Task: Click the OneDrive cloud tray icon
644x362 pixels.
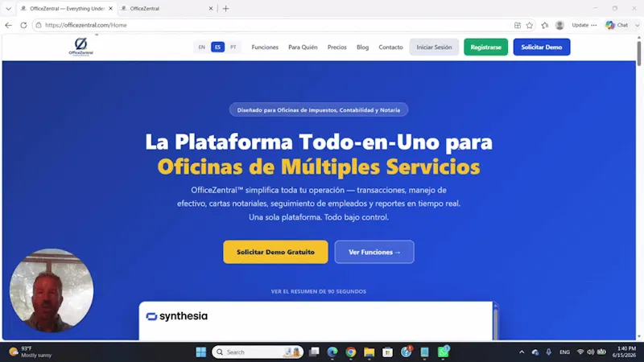Action: [535, 352]
